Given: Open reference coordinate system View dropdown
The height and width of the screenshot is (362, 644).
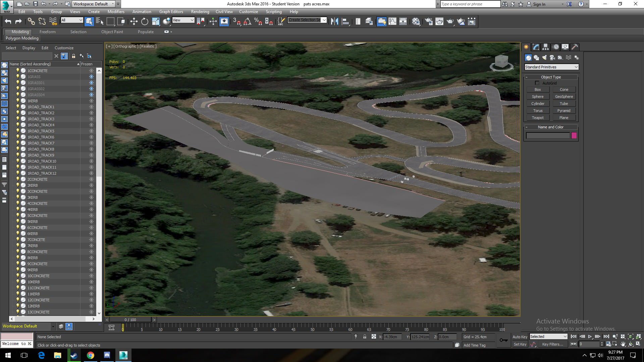Looking at the screenshot, I should 183,20.
